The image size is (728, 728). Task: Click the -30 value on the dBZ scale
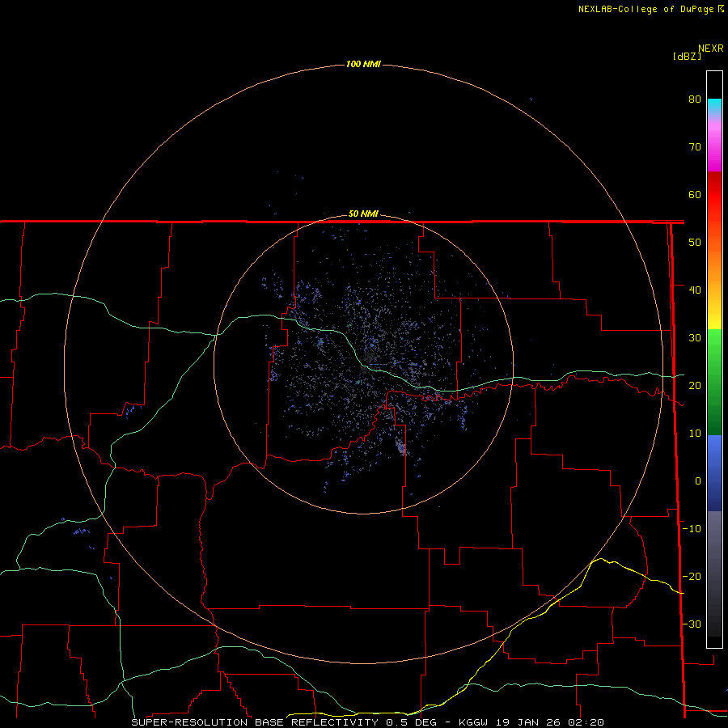tap(692, 624)
